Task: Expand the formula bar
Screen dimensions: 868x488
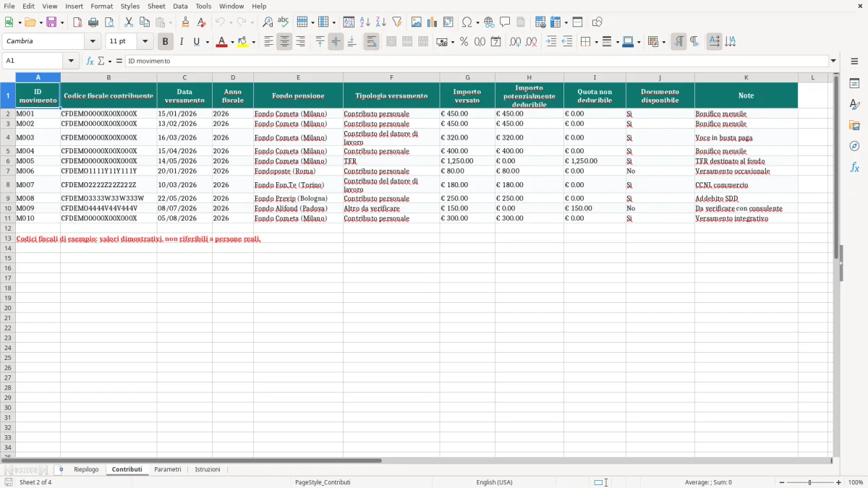Action: coord(833,61)
